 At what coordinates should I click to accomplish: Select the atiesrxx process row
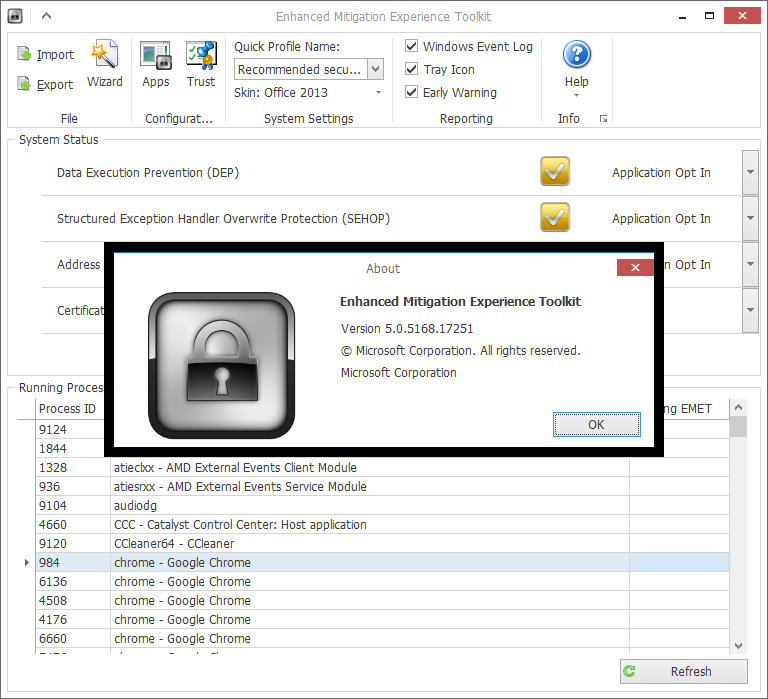click(x=382, y=486)
